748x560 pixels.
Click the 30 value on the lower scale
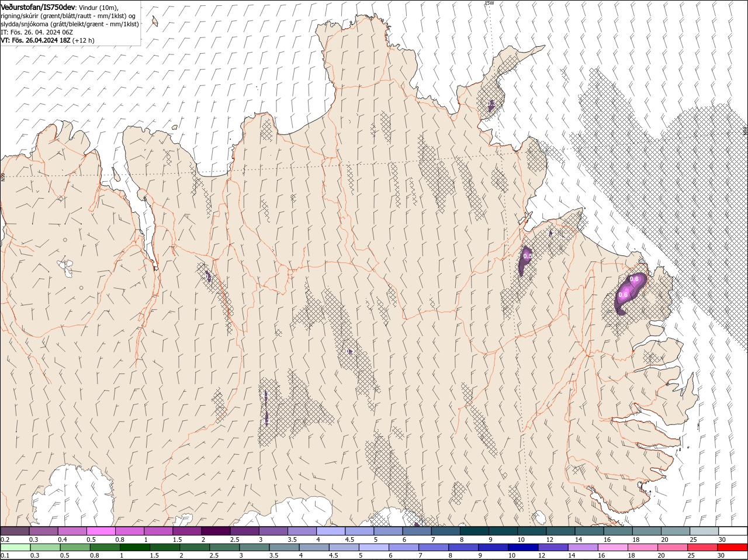pos(721,555)
